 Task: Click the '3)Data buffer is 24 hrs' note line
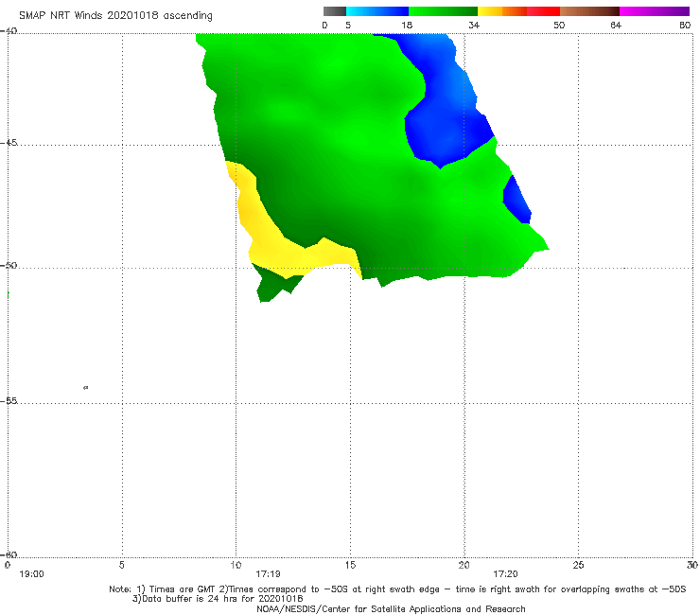(218, 599)
